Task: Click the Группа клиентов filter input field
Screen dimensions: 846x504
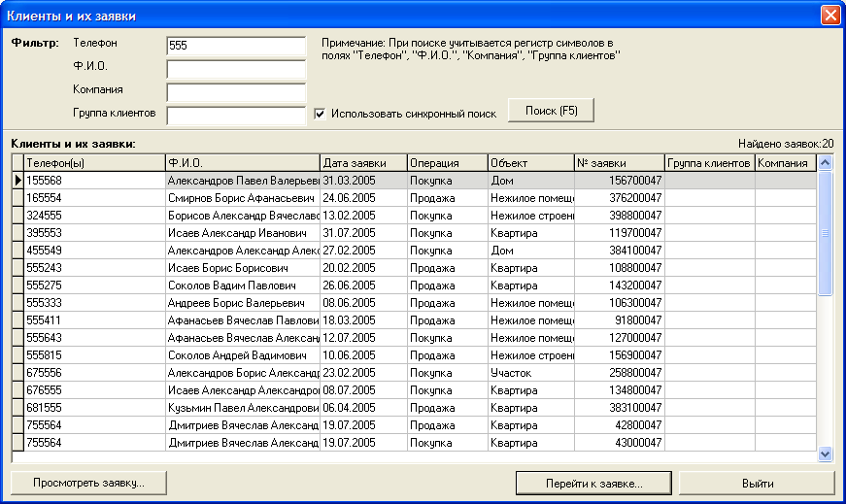Action: [236, 116]
